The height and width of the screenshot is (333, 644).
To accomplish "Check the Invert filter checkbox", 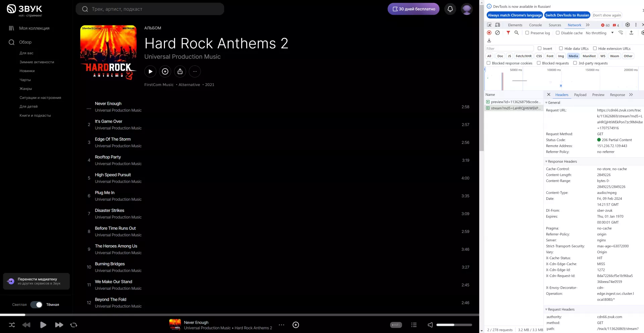I will [540, 48].
